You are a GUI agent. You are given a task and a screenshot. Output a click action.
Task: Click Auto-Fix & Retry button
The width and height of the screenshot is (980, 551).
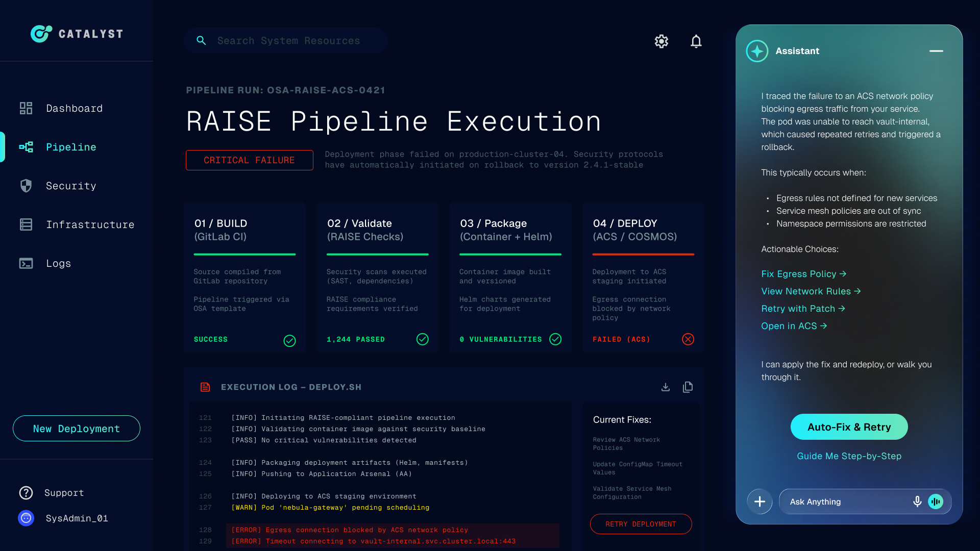[x=849, y=427]
